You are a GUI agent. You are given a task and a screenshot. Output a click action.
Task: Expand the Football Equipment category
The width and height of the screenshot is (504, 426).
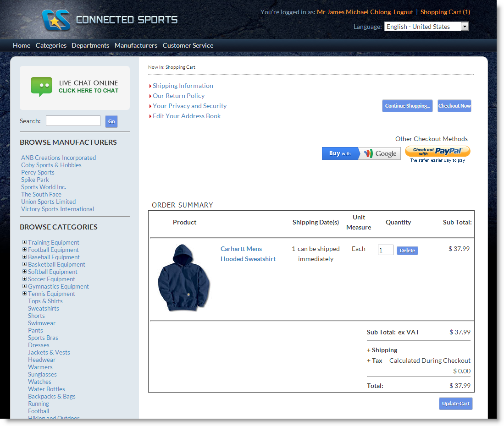click(x=24, y=250)
